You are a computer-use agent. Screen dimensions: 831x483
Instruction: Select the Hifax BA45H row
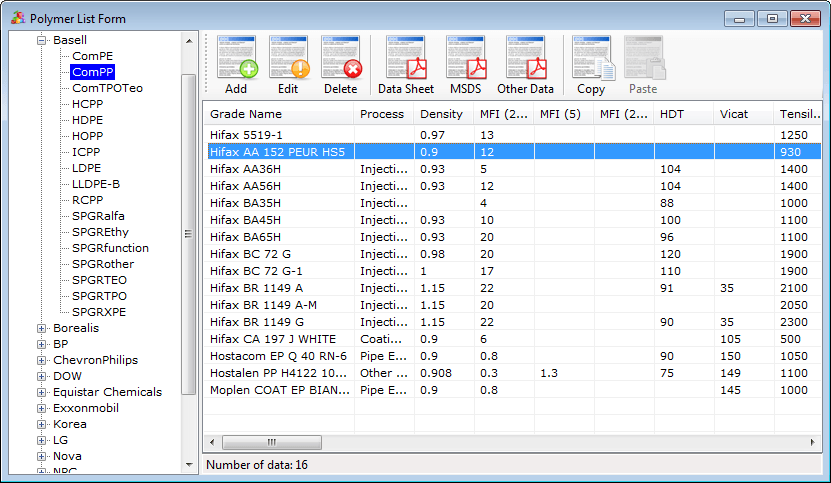pyautogui.click(x=512, y=220)
